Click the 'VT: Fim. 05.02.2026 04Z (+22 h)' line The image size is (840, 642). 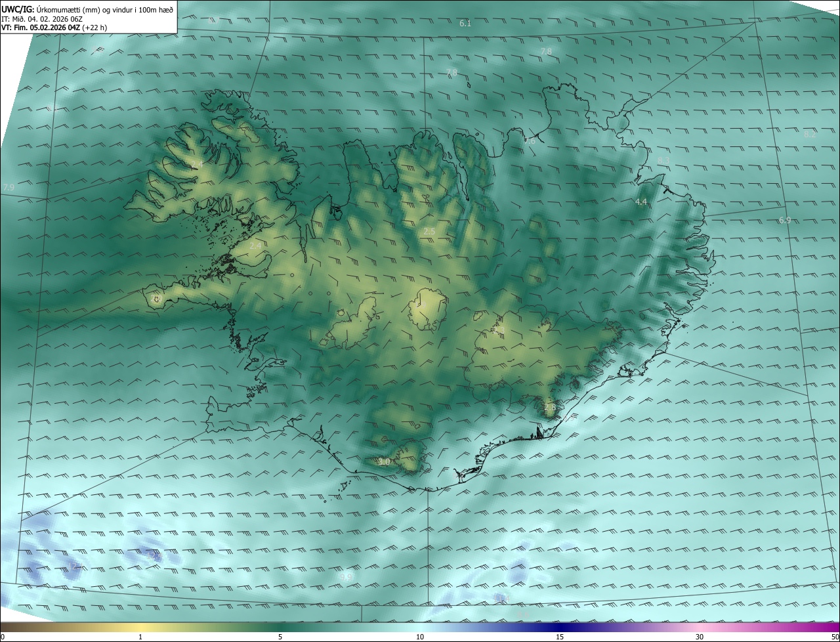pyautogui.click(x=54, y=27)
